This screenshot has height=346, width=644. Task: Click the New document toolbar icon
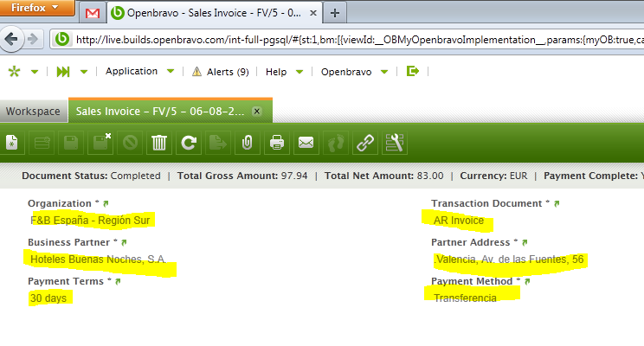click(12, 143)
